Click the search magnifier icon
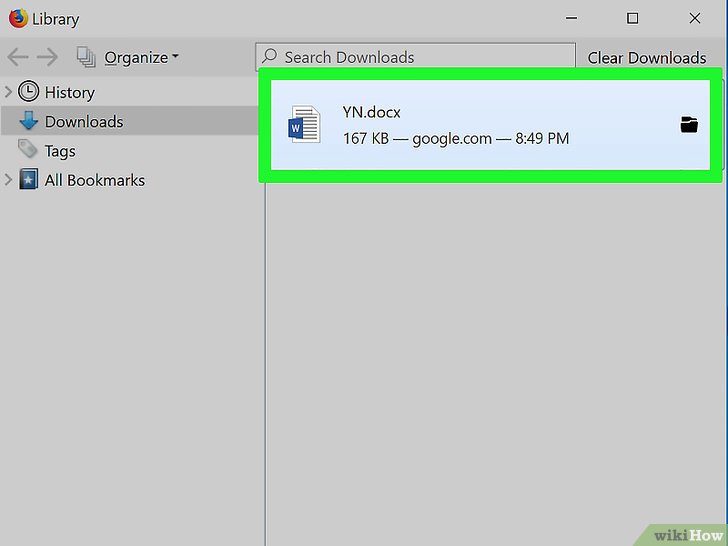The height and width of the screenshot is (546, 728). (269, 57)
